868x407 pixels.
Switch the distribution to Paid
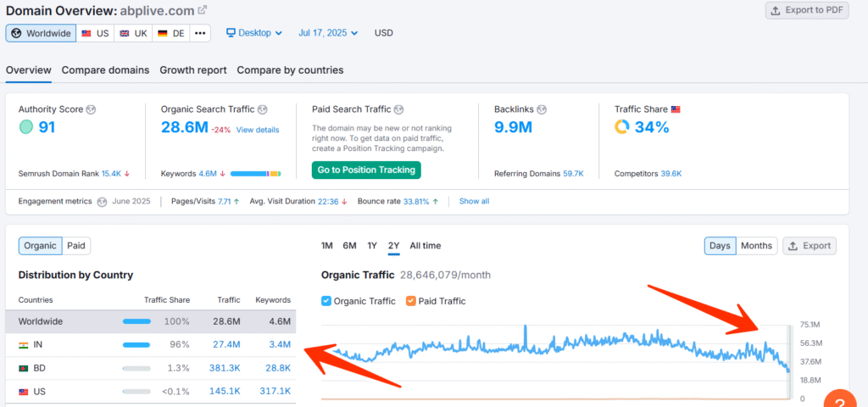coord(75,246)
